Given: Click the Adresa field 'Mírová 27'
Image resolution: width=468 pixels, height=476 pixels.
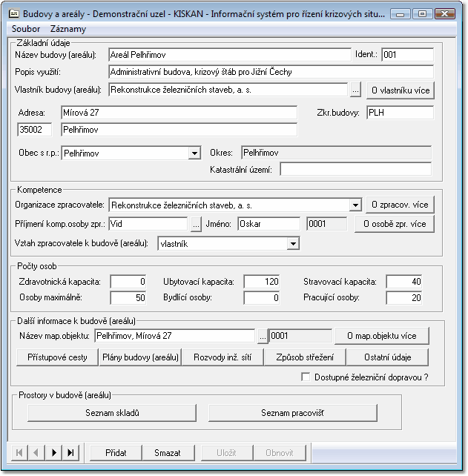Looking at the screenshot, I should [179, 113].
